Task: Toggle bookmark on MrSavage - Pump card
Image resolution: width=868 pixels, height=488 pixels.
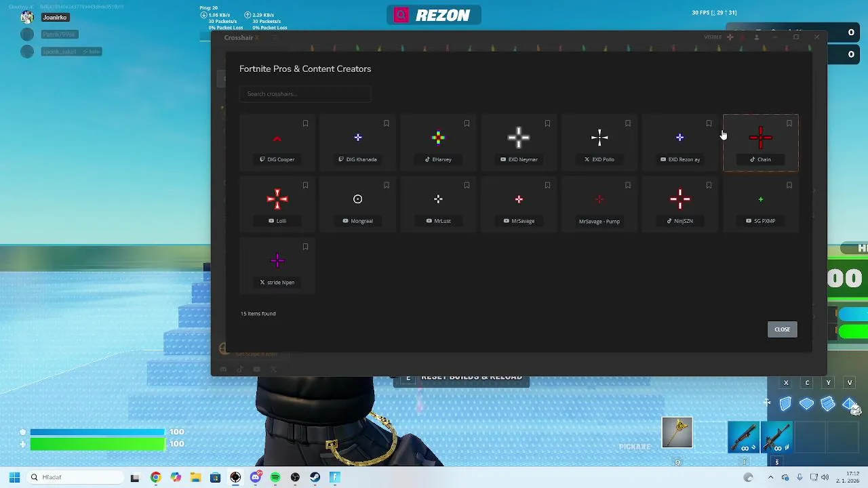Action: click(628, 185)
